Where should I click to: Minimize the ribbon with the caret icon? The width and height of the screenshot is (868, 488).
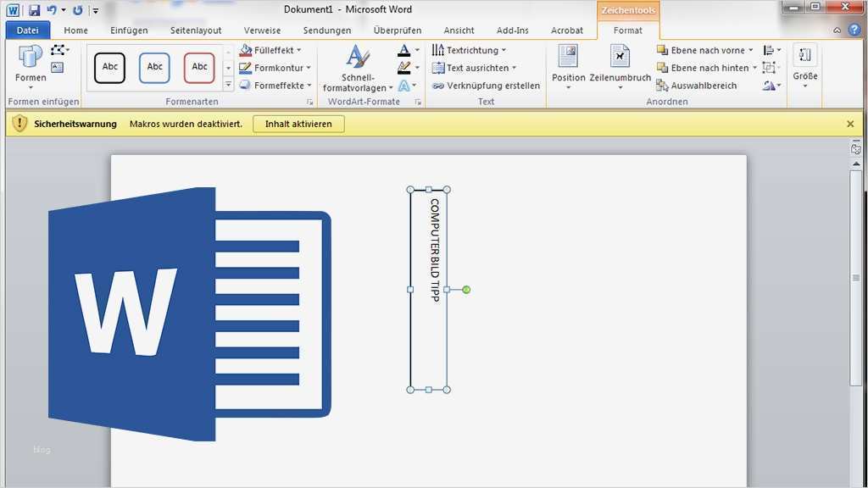point(837,30)
